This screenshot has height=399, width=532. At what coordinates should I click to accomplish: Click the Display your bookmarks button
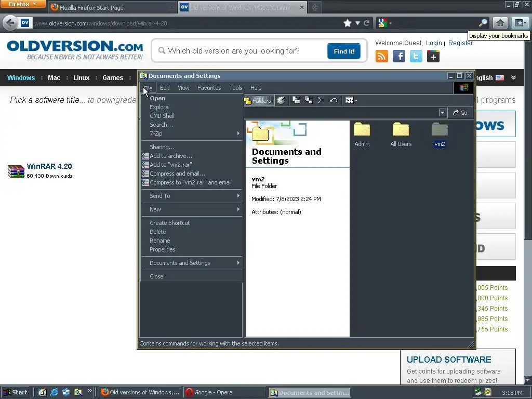pyautogui.click(x=520, y=23)
